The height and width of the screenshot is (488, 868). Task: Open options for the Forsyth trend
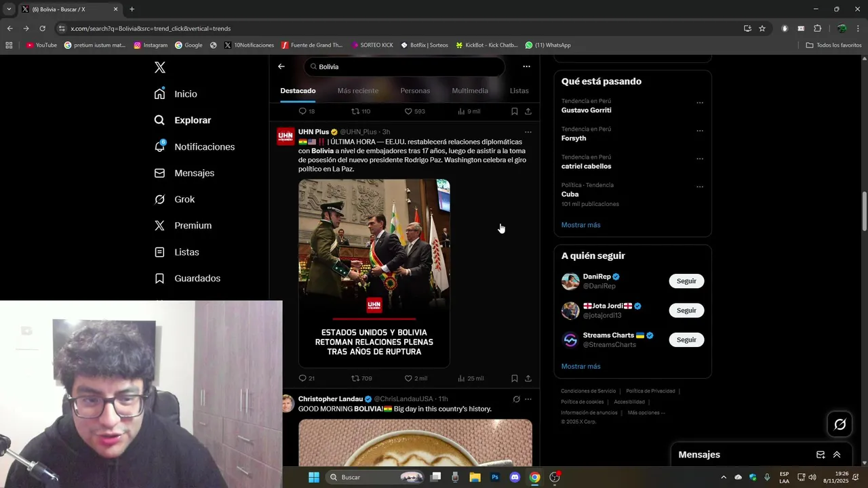click(700, 131)
